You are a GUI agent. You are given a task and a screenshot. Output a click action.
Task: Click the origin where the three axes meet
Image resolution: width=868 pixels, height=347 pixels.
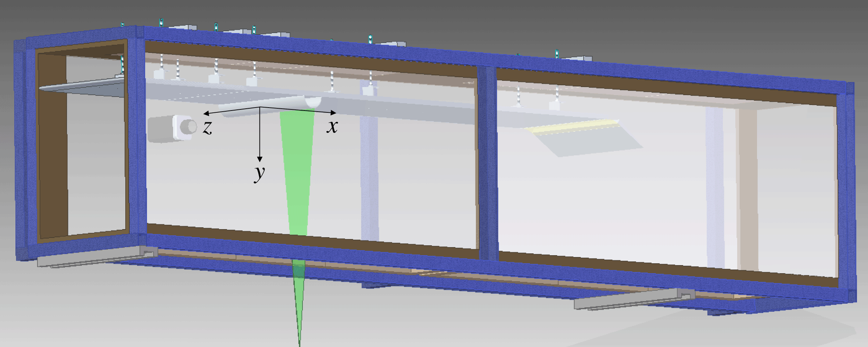pos(260,107)
